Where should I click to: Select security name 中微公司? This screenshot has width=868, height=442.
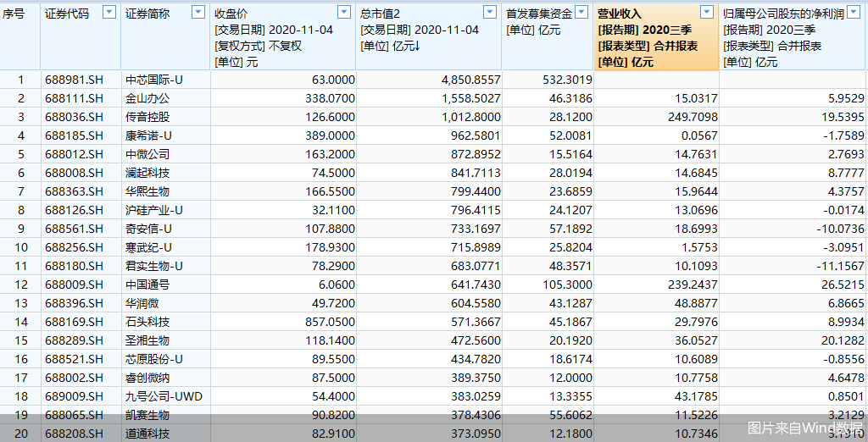pyautogui.click(x=147, y=154)
